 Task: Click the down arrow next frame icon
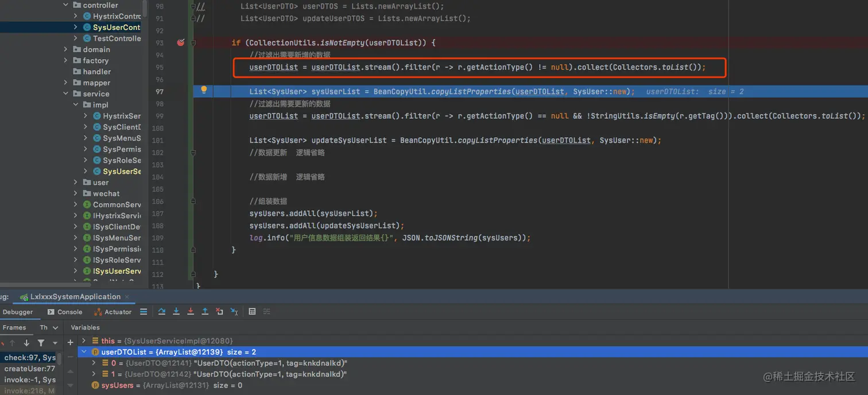click(26, 343)
